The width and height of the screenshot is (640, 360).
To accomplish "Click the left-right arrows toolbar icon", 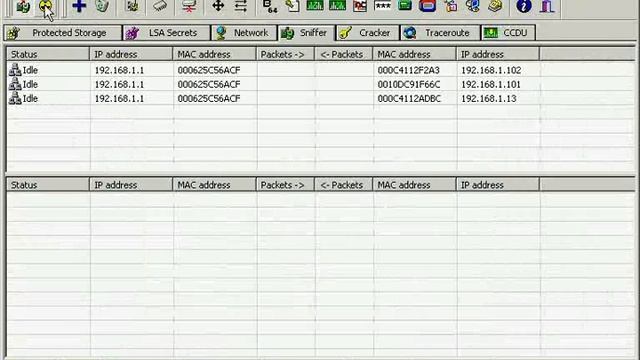I will [240, 6].
